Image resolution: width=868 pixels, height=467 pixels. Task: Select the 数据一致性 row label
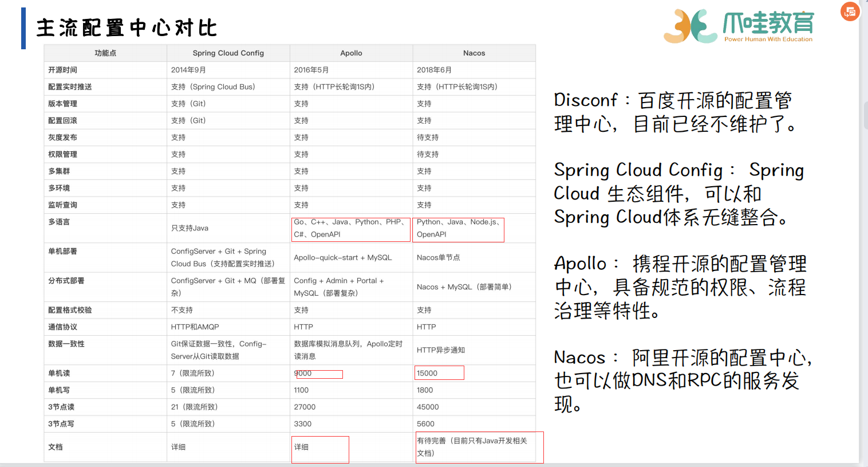click(66, 344)
